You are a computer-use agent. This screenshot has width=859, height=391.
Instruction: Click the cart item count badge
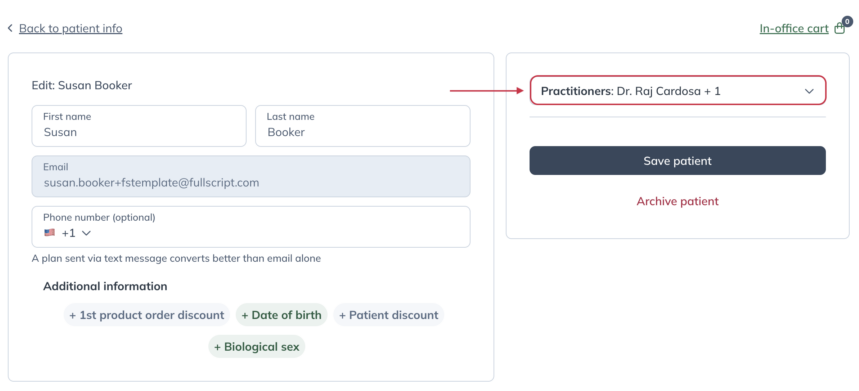tap(847, 22)
